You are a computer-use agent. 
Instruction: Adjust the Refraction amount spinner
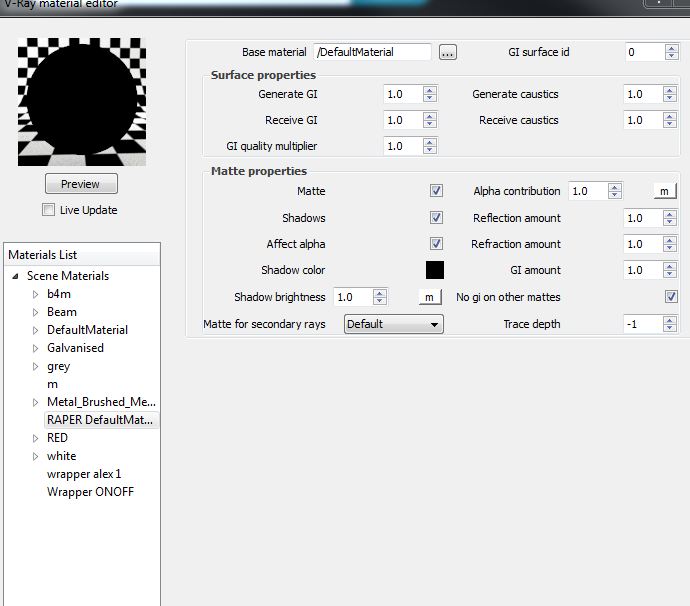[670, 244]
